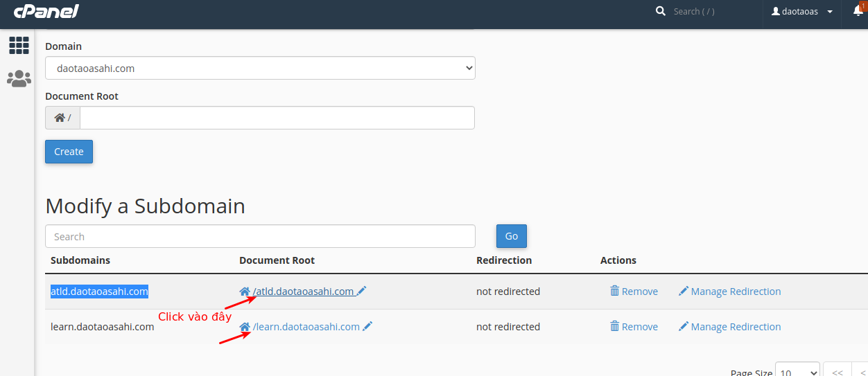Click the trash icon in the learn.daotaoasahi.com row
Viewport: 868px width, 376px height.
[x=614, y=326]
